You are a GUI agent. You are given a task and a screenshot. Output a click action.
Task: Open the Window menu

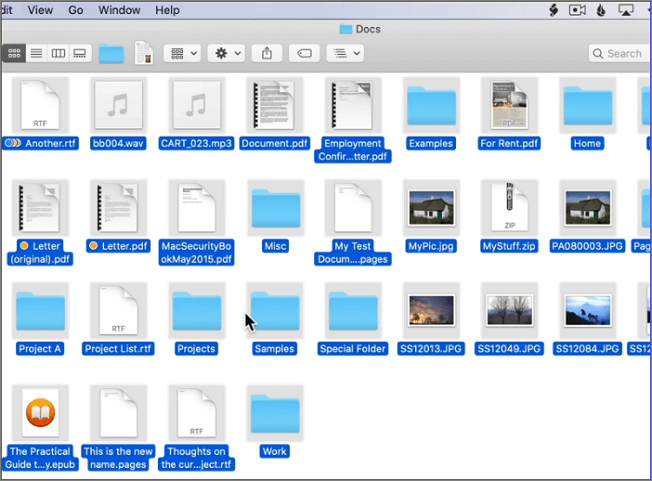119,10
